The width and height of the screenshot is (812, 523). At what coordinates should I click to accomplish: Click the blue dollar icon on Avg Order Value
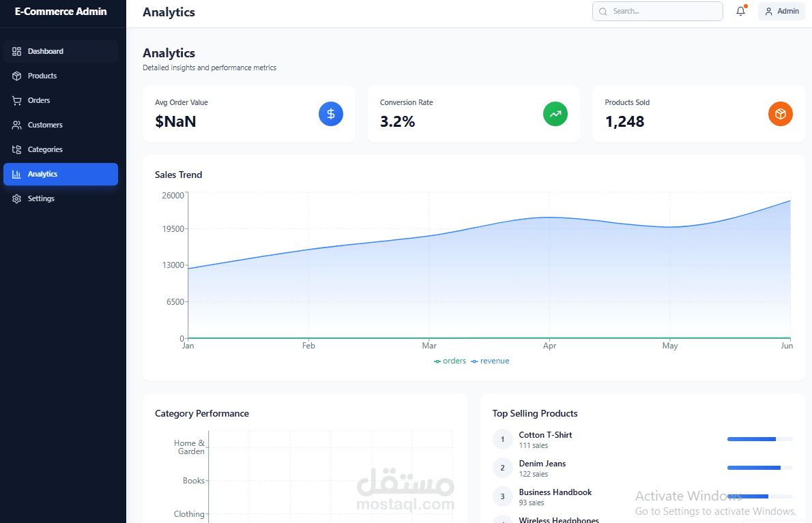pyautogui.click(x=330, y=114)
